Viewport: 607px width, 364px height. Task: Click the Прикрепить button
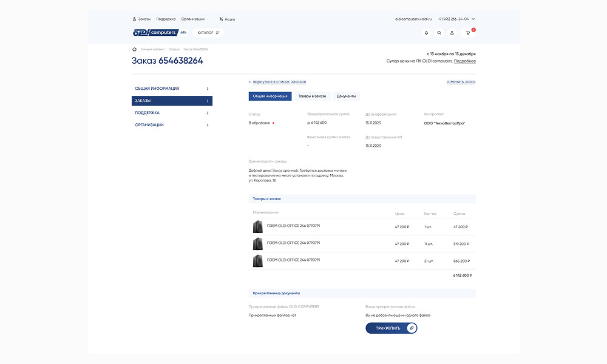tap(392, 328)
